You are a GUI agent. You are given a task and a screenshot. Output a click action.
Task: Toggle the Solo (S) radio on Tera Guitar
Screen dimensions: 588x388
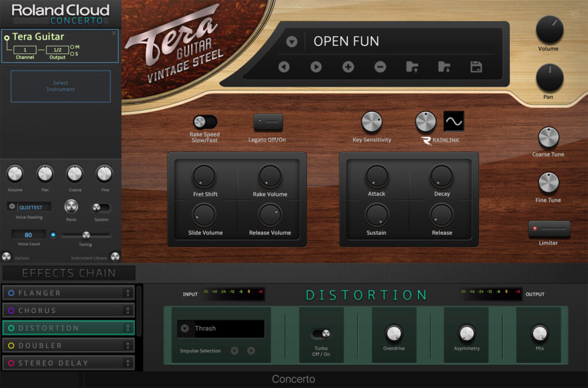coord(72,53)
